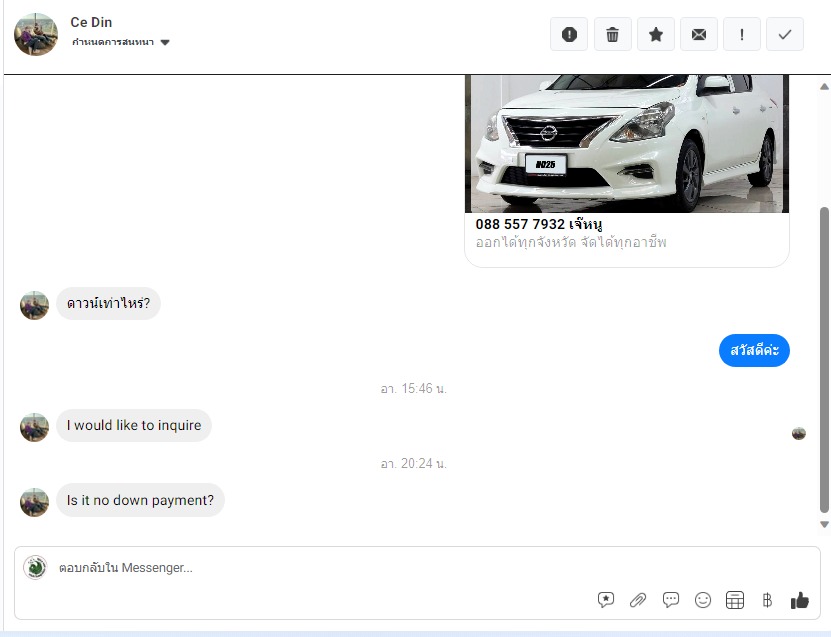Delete conversation with trash icon
The height and width of the screenshot is (637, 831).
(x=612, y=34)
